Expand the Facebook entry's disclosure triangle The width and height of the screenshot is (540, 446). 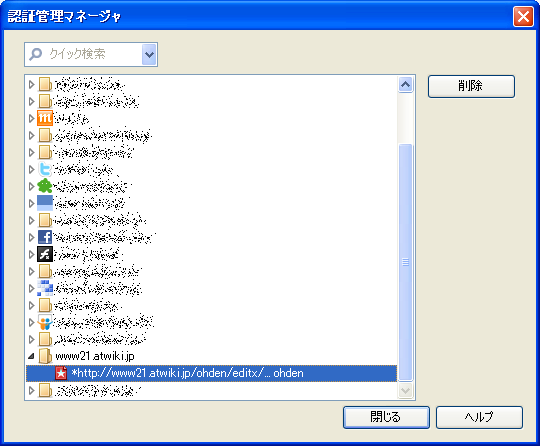pyautogui.click(x=31, y=237)
